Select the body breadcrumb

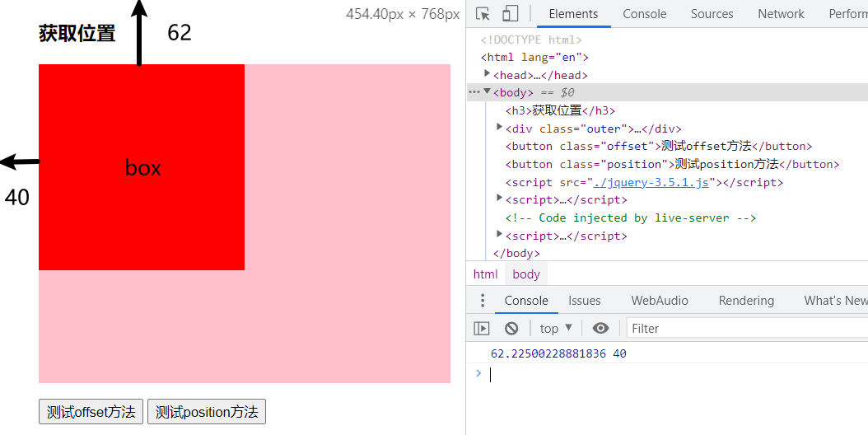point(526,274)
